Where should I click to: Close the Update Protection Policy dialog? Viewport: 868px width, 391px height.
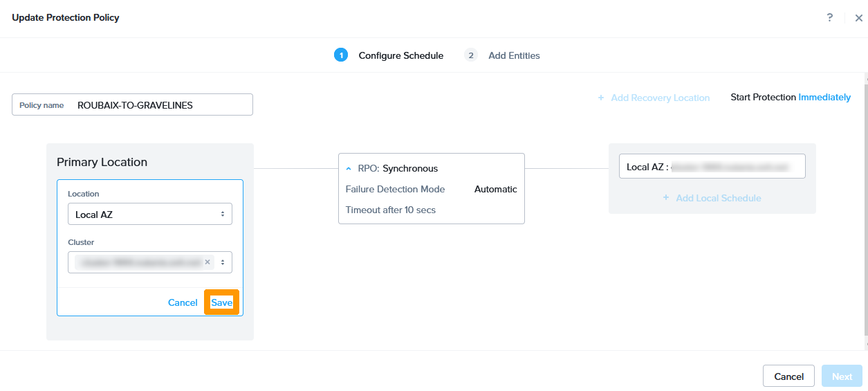[858, 18]
